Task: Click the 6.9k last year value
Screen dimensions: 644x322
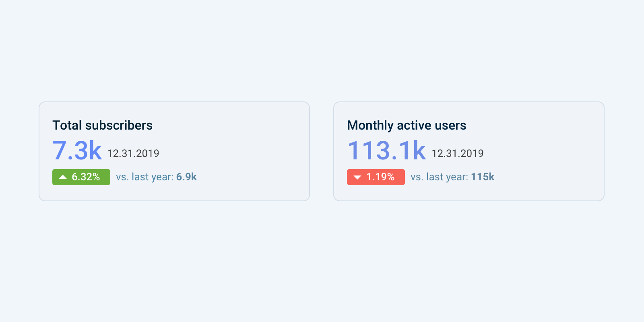Action: coord(187,176)
